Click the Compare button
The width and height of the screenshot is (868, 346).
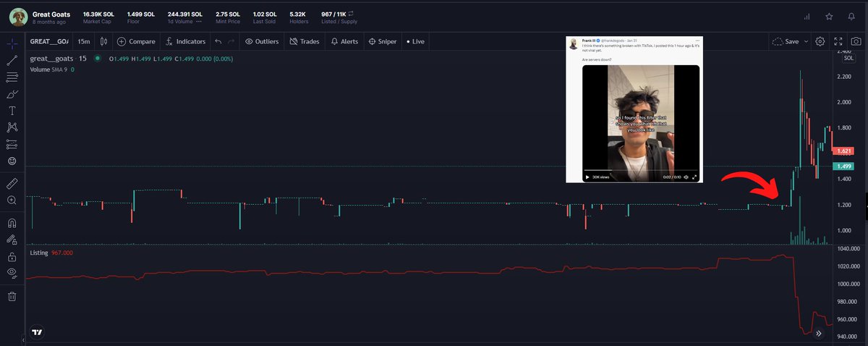coord(136,42)
